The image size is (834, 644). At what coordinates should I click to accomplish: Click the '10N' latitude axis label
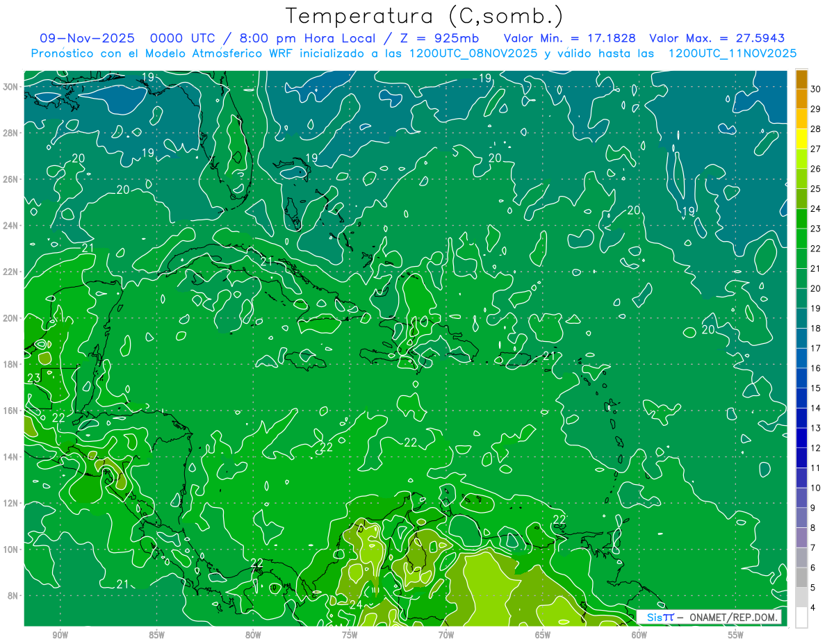pyautogui.click(x=10, y=549)
